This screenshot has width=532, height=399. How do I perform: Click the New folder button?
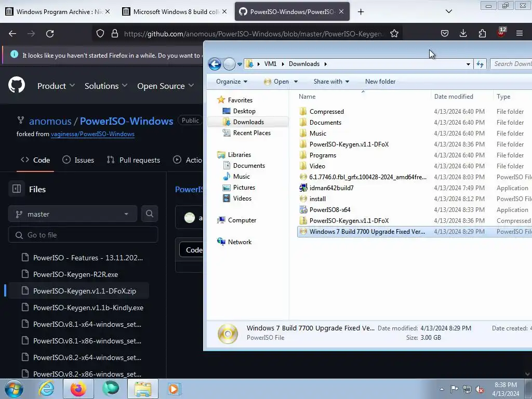(x=380, y=82)
